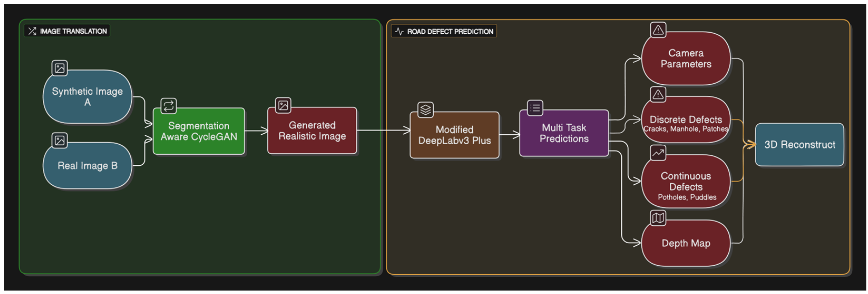The image size is (868, 294).
Task: Select the 3D Reconstruct node
Action: click(x=799, y=145)
